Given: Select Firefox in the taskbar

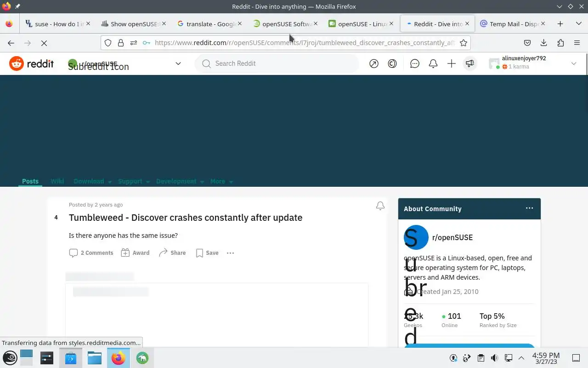Looking at the screenshot, I should coord(119,358).
